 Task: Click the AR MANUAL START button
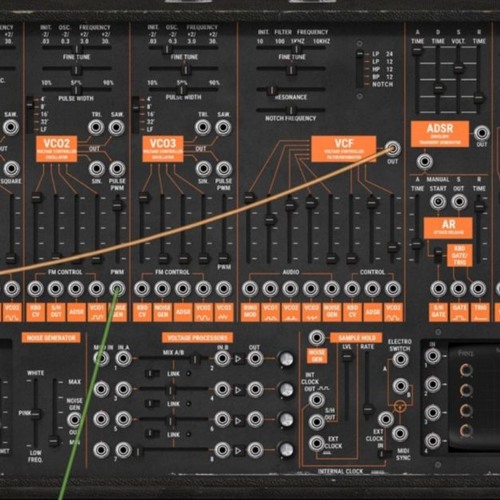coord(438,201)
